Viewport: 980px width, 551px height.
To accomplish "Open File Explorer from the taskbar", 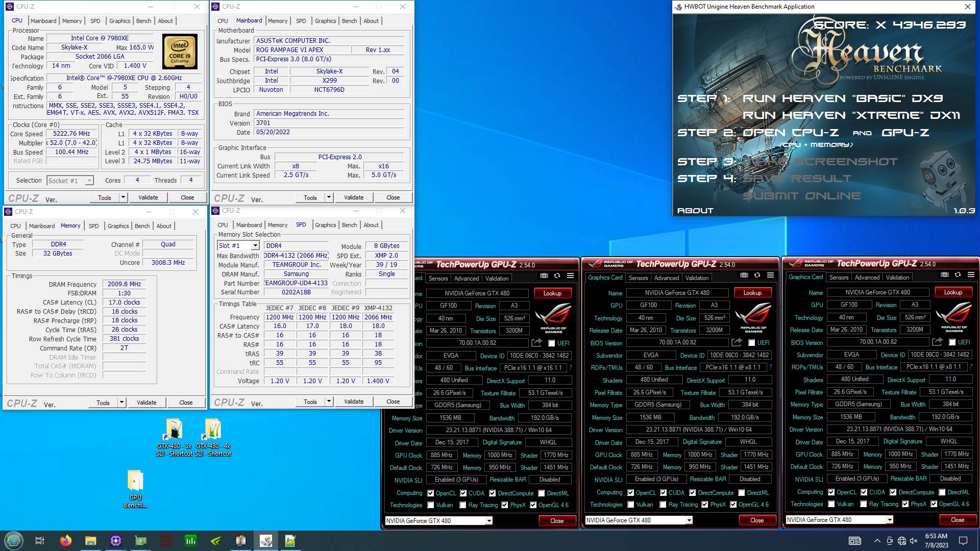I will 90,541.
